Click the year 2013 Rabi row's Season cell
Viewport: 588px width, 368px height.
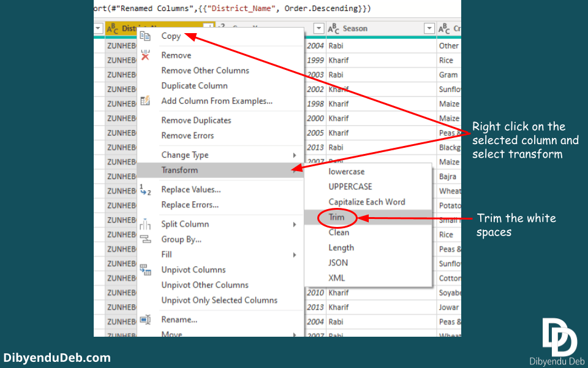coord(381,148)
